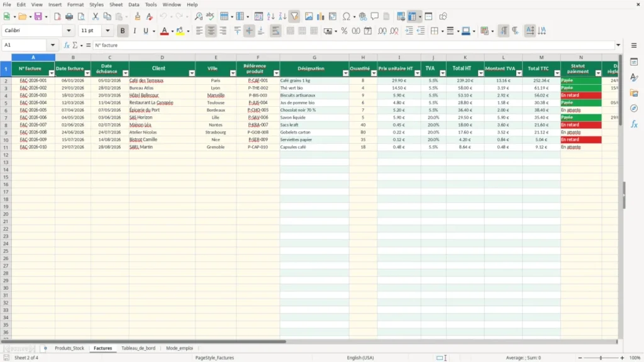Run the spelling check (abc icon)
Screen dimensions: 644x362
click(x=210, y=16)
